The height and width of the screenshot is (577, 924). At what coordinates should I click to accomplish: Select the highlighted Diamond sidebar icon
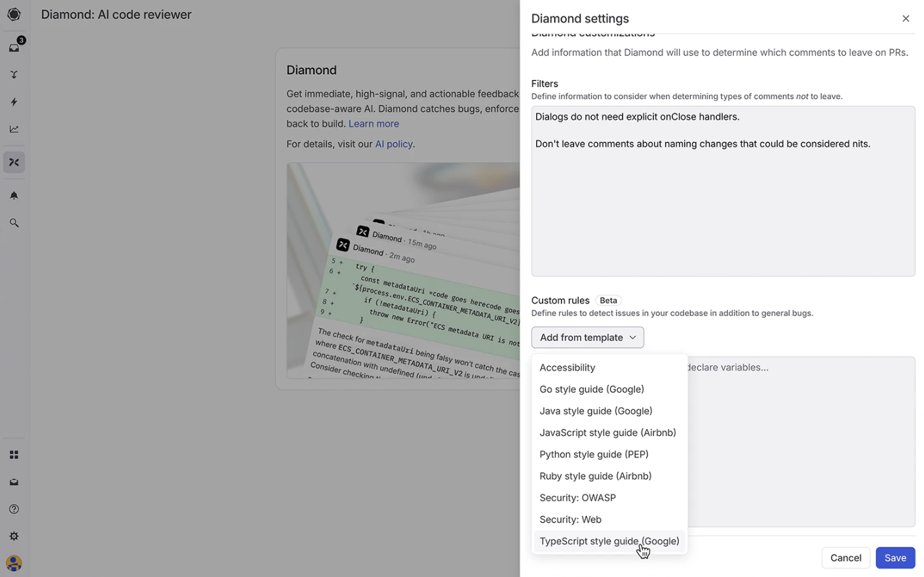point(14,161)
